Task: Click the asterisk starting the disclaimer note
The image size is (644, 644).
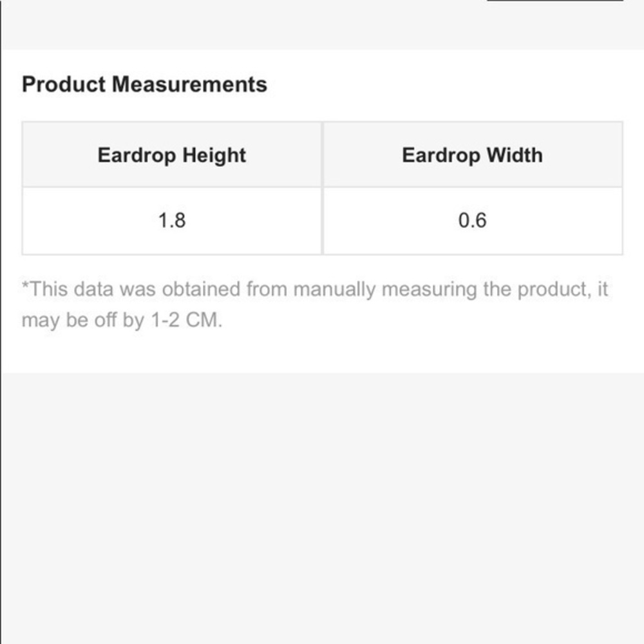Action: 25,285
